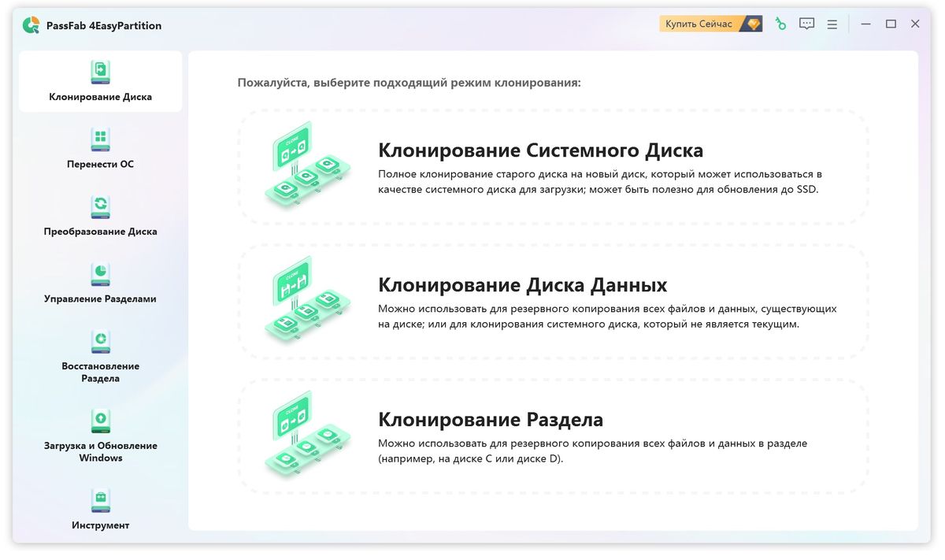Open the Клонирование Диска sidebar icon
This screenshot has height=560, width=945.
coord(101,72)
